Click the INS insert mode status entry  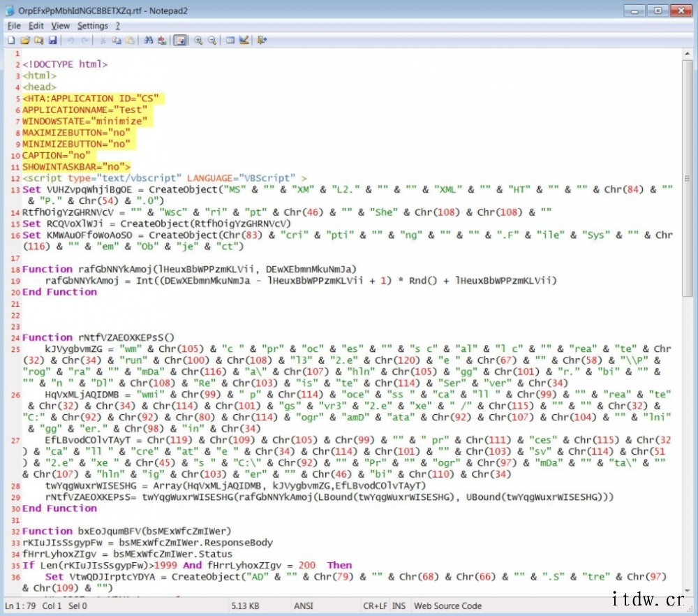pyautogui.click(x=399, y=606)
